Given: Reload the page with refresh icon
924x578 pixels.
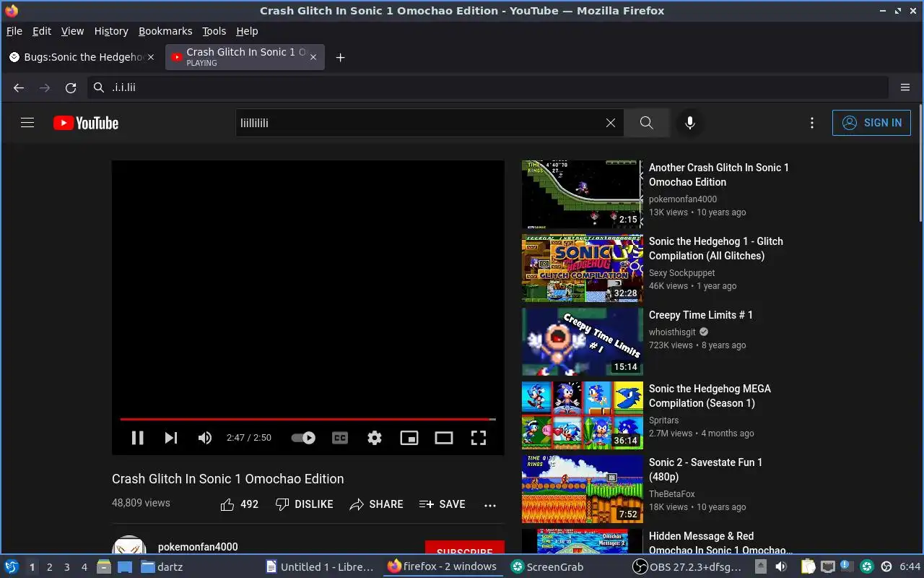Looking at the screenshot, I should [71, 87].
